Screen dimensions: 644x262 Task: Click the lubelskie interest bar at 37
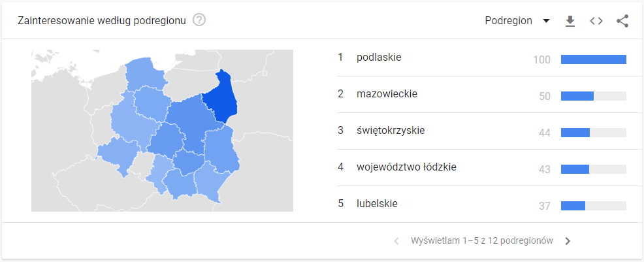pos(573,206)
